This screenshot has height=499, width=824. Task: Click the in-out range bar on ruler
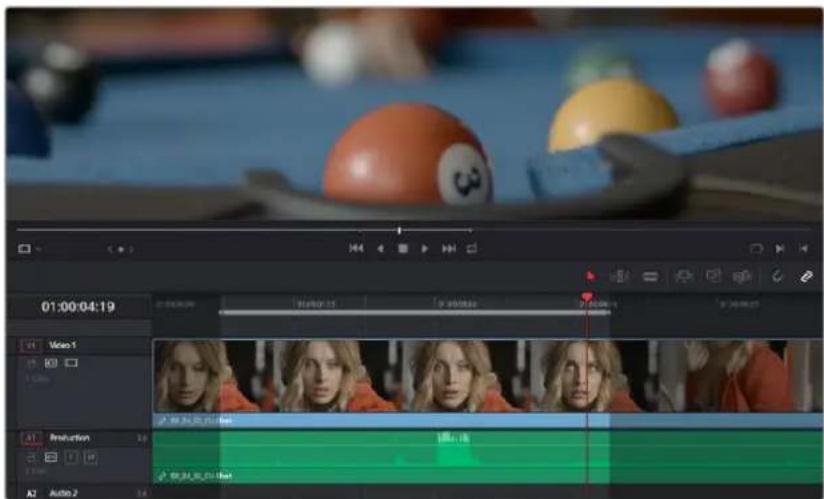[415, 313]
